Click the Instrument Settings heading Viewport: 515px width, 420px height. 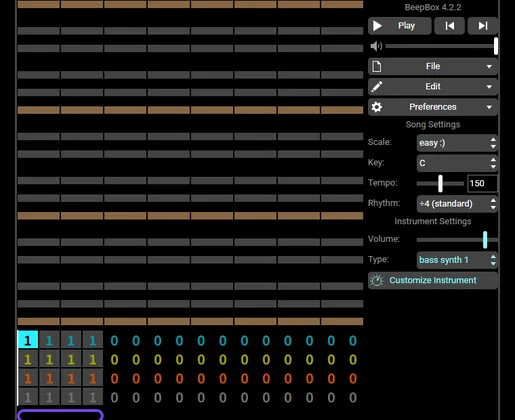[433, 221]
